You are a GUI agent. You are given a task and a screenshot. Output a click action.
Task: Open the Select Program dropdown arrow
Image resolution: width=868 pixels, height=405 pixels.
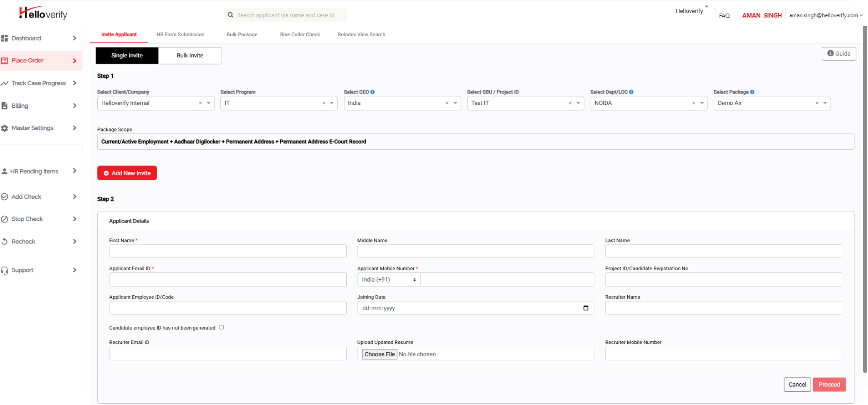332,103
